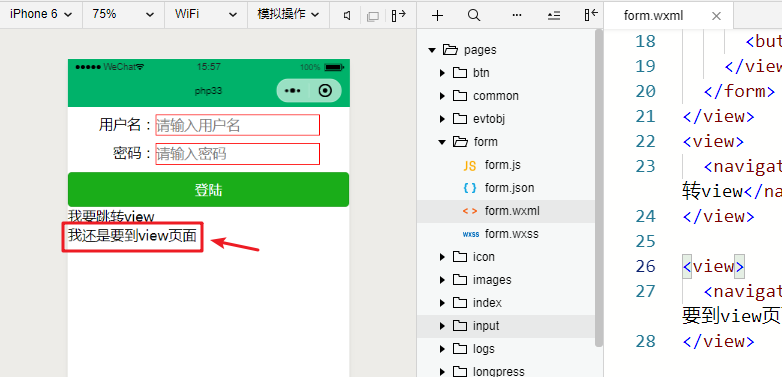
Task: Expand the logs folder
Action: (x=442, y=349)
